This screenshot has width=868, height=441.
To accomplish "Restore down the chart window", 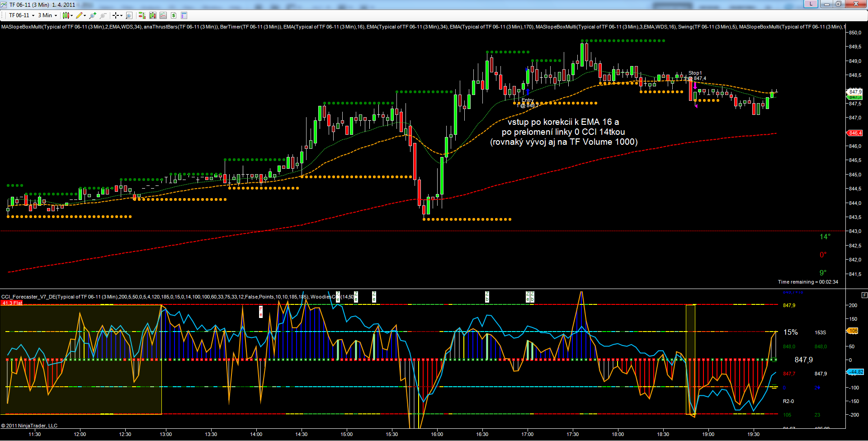I will coord(838,4).
